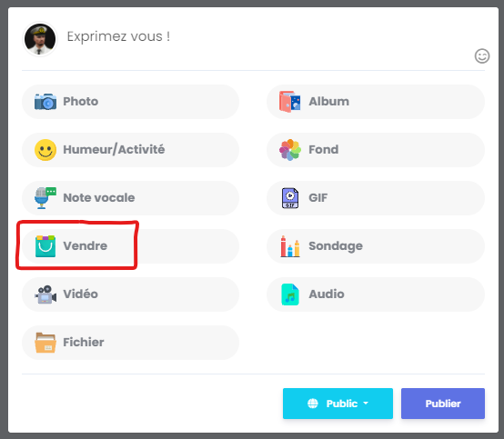The height and width of the screenshot is (439, 504).
Task: Select the smiley Humeur/Activité icon
Action: pos(45,150)
